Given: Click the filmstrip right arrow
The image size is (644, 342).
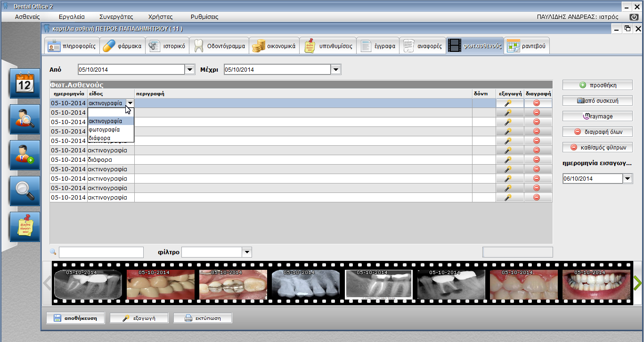Looking at the screenshot, I should 637,283.
